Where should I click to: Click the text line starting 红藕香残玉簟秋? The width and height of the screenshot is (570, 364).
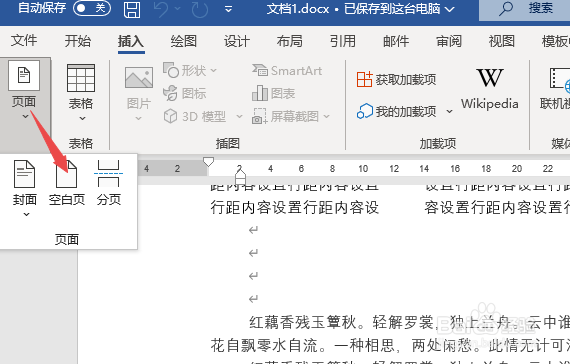pos(410,323)
